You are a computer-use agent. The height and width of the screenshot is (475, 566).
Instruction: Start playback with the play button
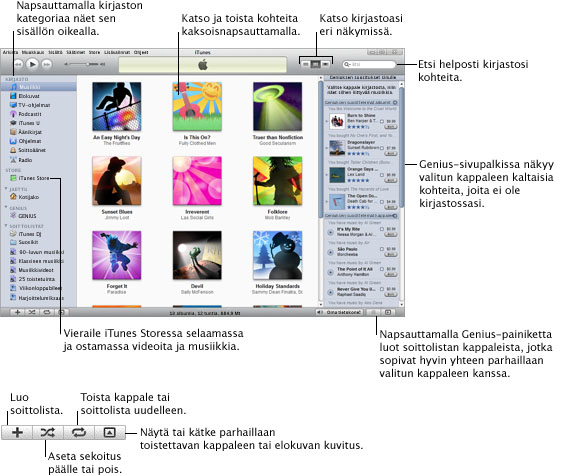[x=32, y=64]
